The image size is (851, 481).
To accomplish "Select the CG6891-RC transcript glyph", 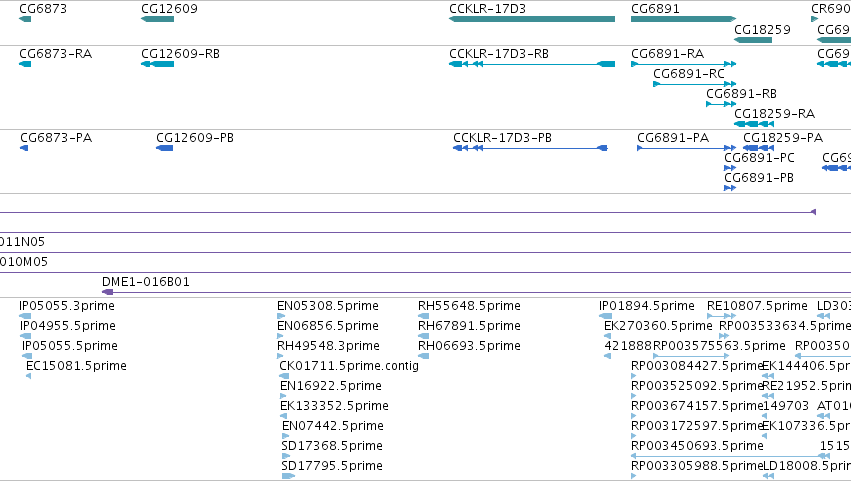I will pyautogui.click(x=695, y=84).
